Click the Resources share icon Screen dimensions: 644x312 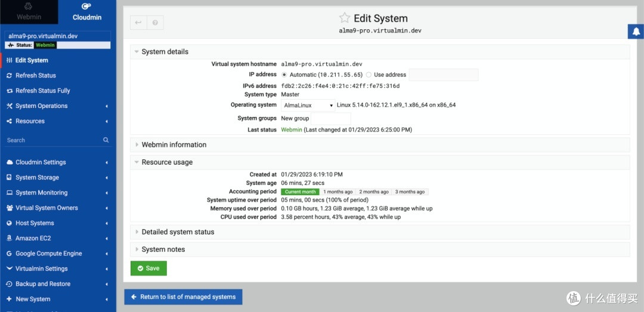point(10,121)
